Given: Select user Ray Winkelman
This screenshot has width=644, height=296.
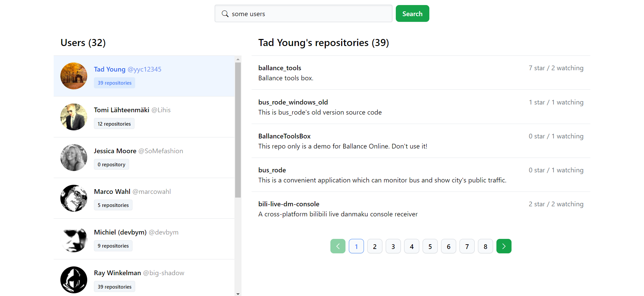Looking at the screenshot, I should coord(117,273).
